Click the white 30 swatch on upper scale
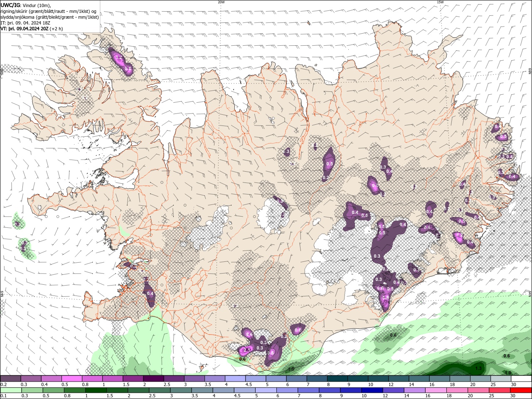 pos(521,379)
